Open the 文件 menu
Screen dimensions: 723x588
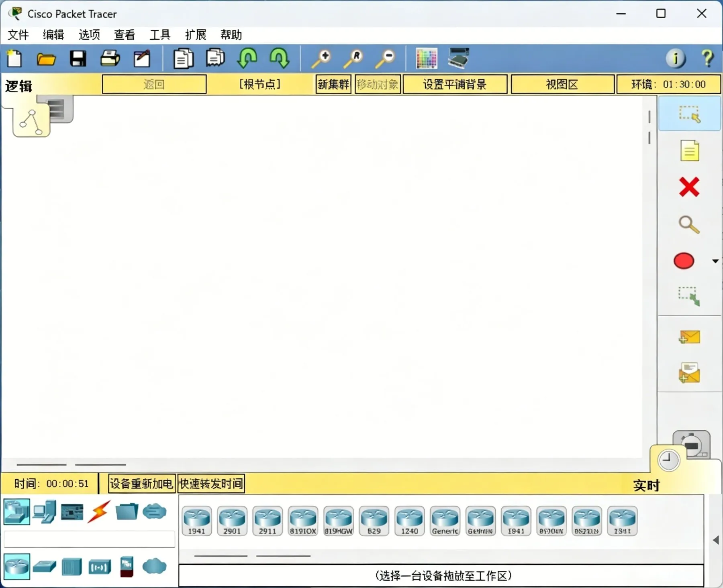click(18, 35)
